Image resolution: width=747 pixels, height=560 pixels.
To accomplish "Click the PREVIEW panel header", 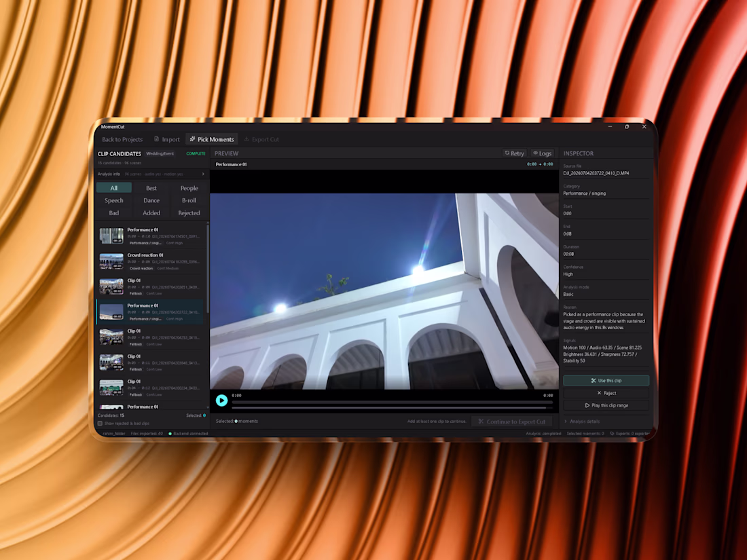I will 226,153.
